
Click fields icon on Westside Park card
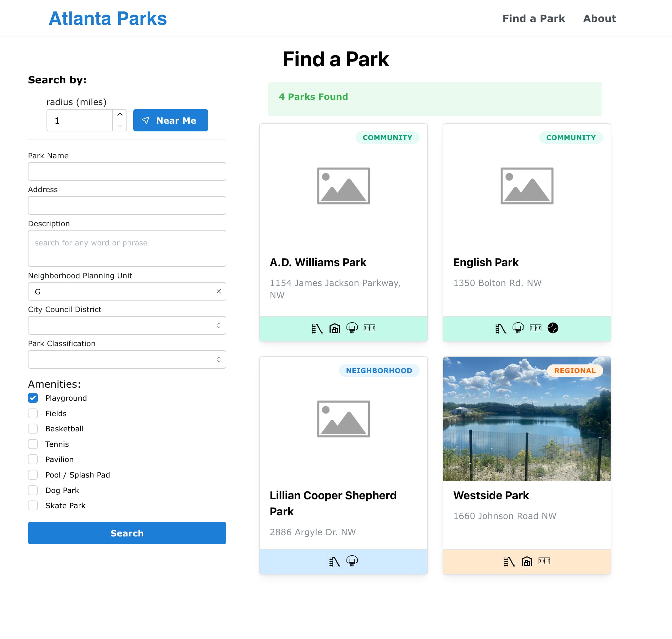544,561
